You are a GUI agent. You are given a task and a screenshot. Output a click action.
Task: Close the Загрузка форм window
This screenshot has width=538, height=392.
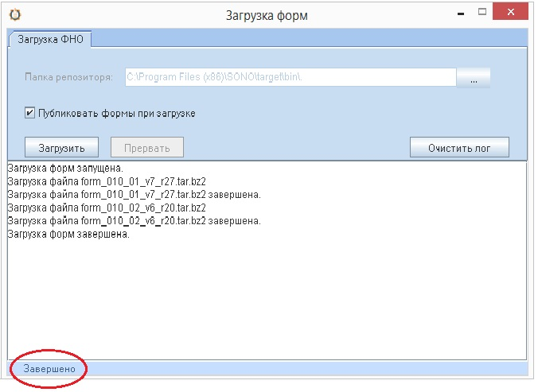coord(510,12)
